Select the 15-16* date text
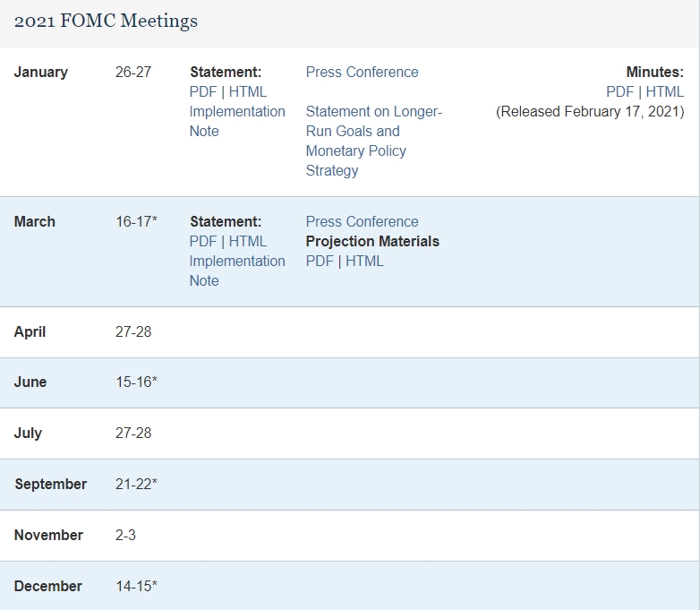Screen dimensions: 700x610 coord(137,382)
